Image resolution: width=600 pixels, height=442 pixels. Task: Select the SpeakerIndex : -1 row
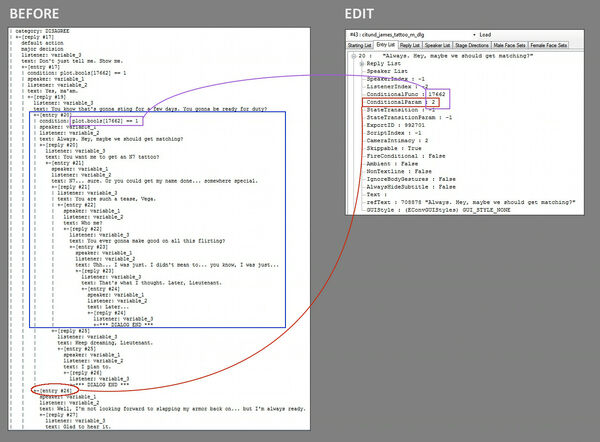tap(396, 79)
